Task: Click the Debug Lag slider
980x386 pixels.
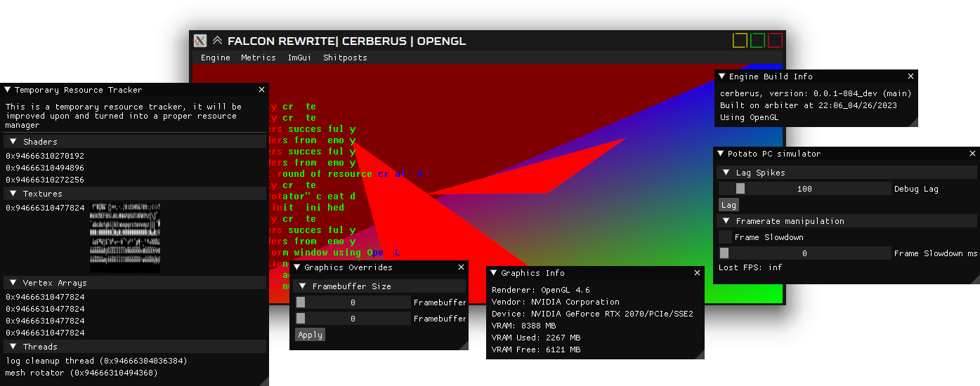Action: (804, 189)
